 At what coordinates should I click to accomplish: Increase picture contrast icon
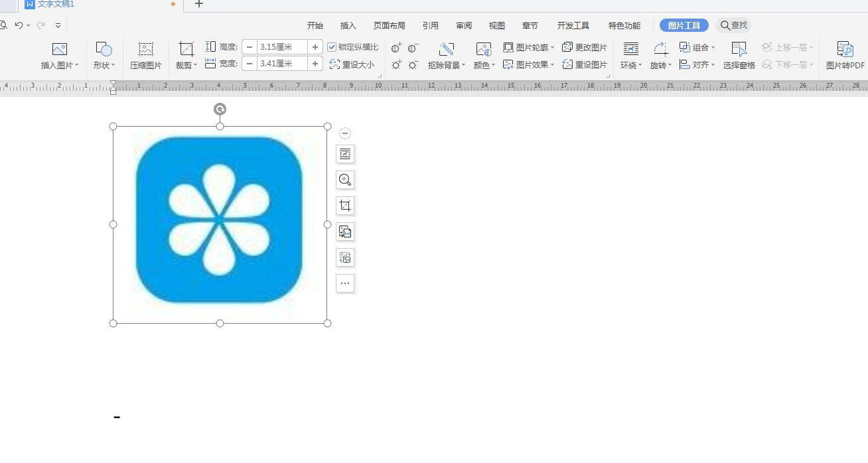(x=397, y=48)
